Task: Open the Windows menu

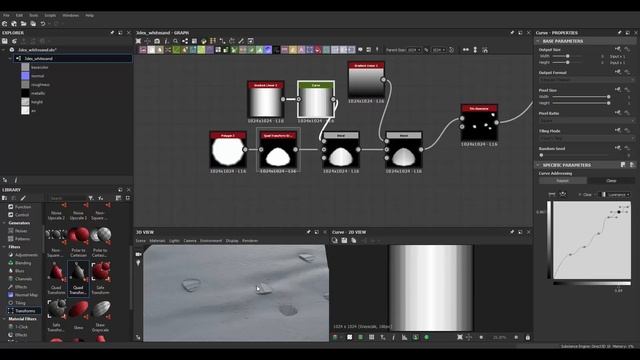Action: coord(71,15)
